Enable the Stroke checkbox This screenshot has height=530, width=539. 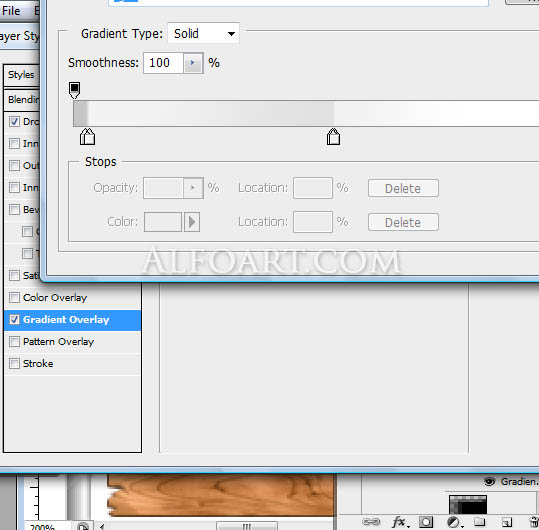pyautogui.click(x=14, y=363)
